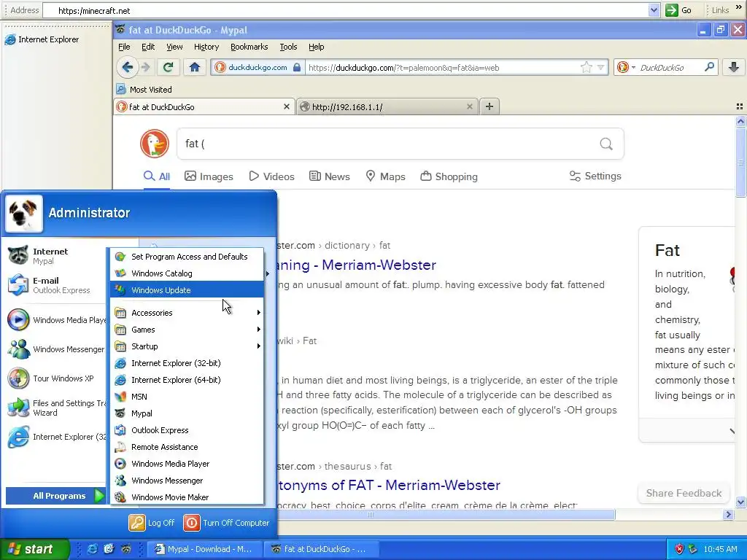This screenshot has width=747, height=560.
Task: Click the DuckDuckGo duck logo
Action: tap(155, 144)
